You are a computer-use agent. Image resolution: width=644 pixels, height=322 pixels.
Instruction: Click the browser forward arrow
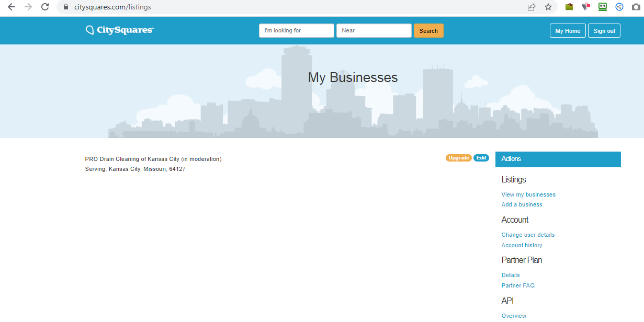(28, 7)
